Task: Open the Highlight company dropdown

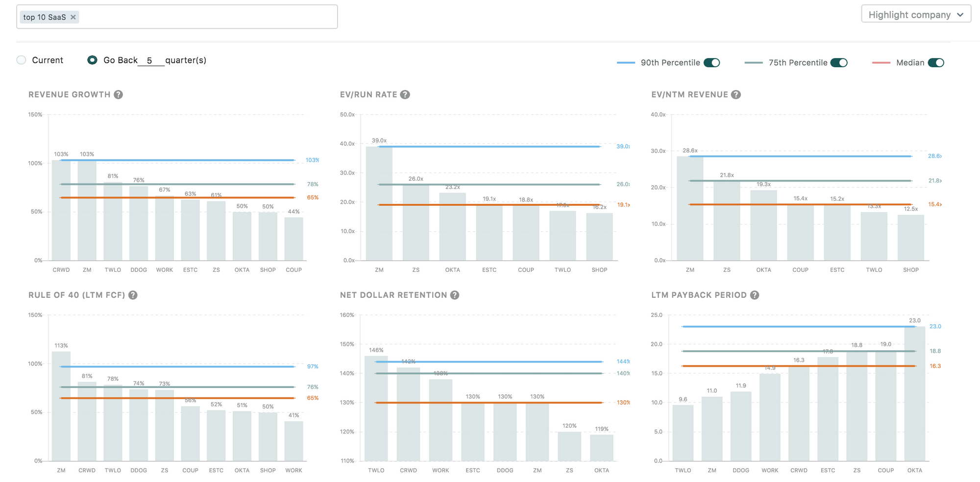Action: [916, 15]
